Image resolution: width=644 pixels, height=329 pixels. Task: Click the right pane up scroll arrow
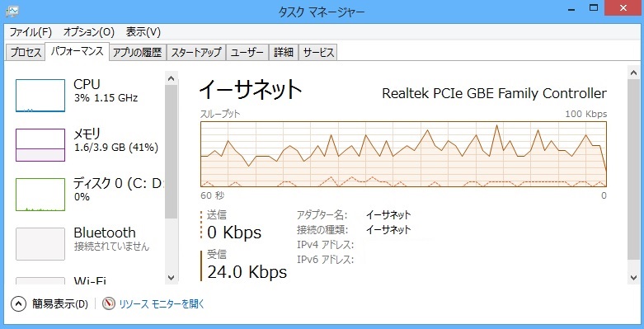click(x=634, y=73)
